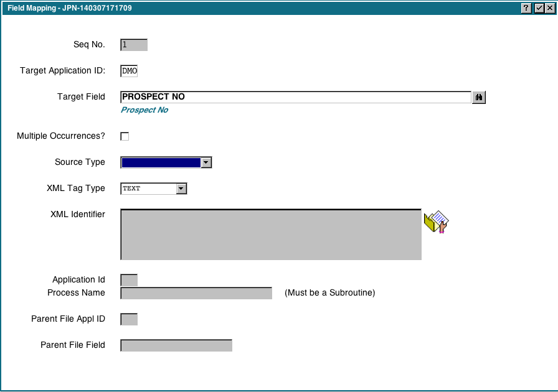Focus the Parent File Field input
Viewport: 558px width, 392px height.
[176, 345]
